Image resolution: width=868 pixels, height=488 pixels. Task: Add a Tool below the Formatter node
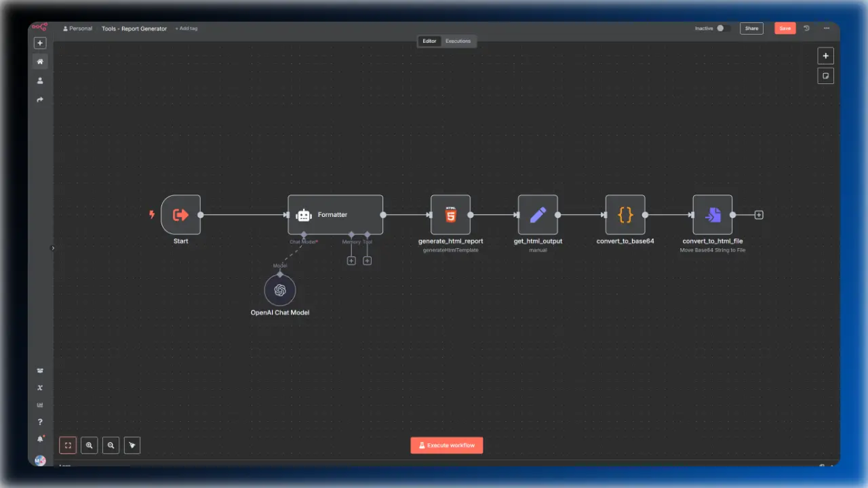(367, 260)
